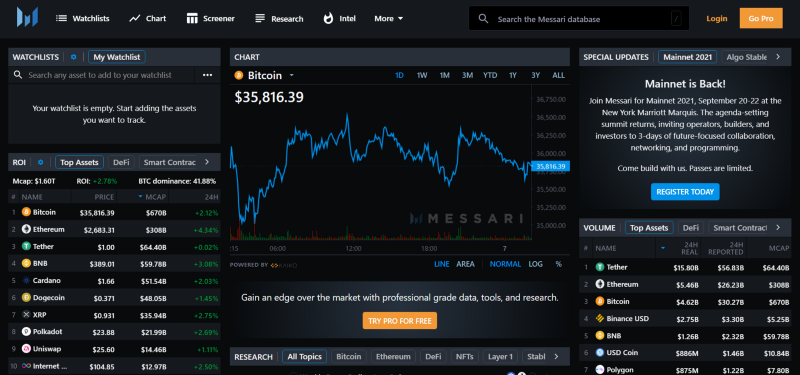Select the 1W chart timeframe
Image resolution: width=800 pixels, height=375 pixels.
coord(422,75)
